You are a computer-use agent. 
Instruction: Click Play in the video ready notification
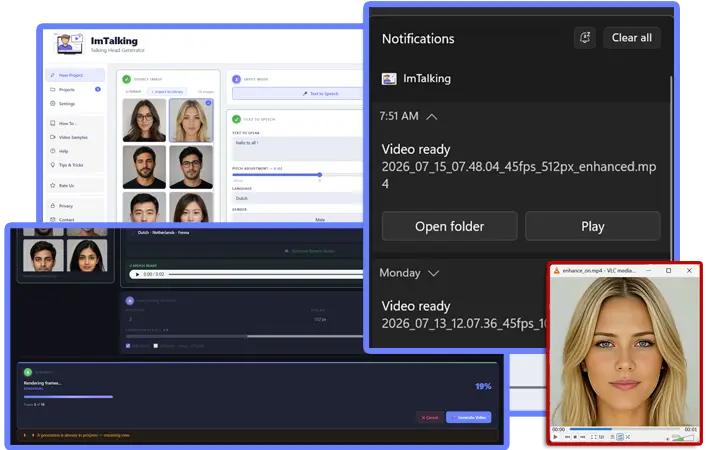click(x=593, y=226)
